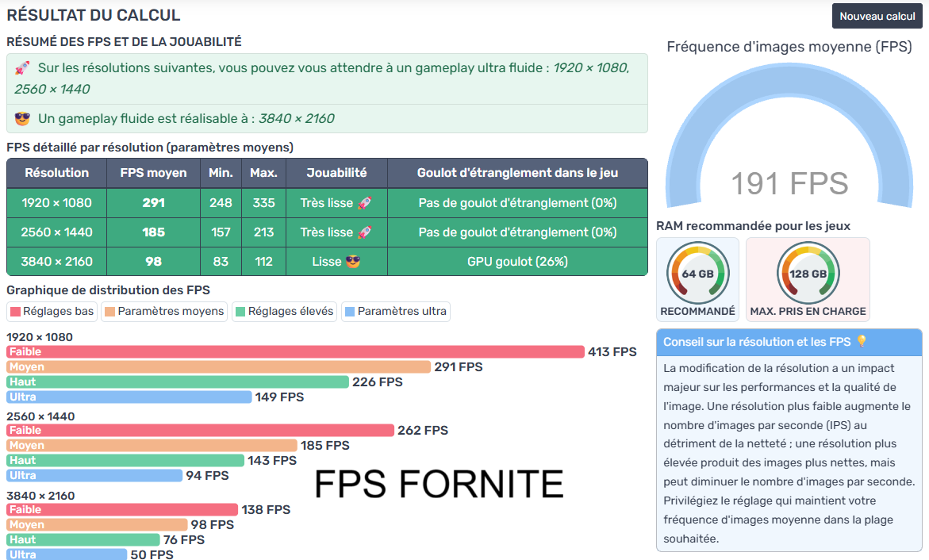Toggle the Paramètres moyens legend item

pyautogui.click(x=165, y=312)
